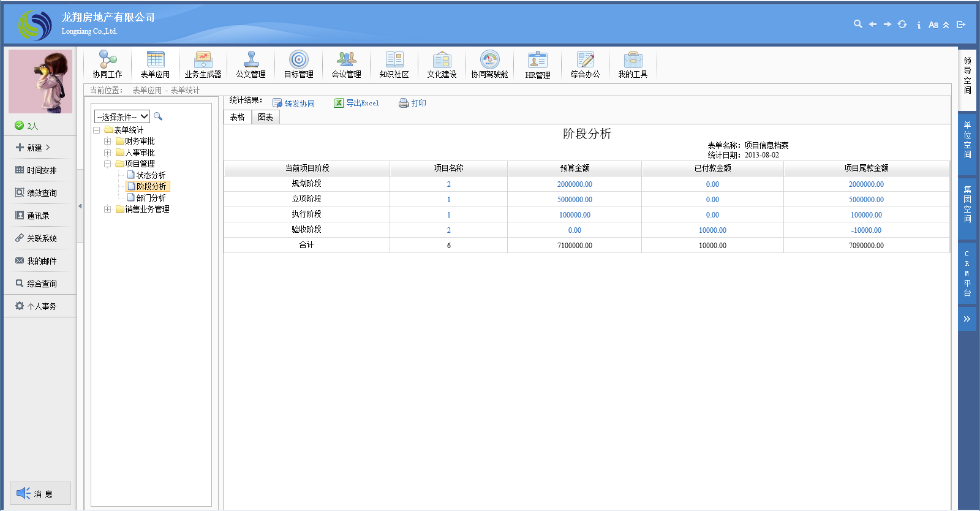Expand the 销售业务管理 tree folder

(x=108, y=210)
